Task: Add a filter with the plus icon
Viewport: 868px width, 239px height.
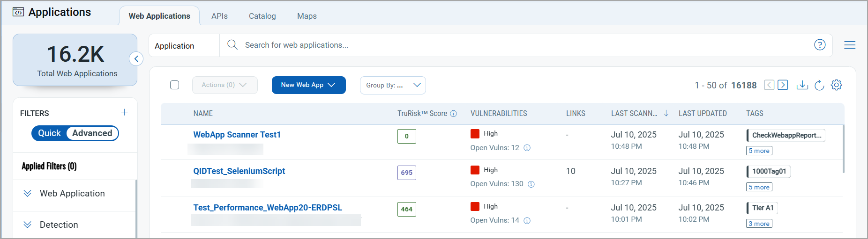Action: [x=124, y=112]
